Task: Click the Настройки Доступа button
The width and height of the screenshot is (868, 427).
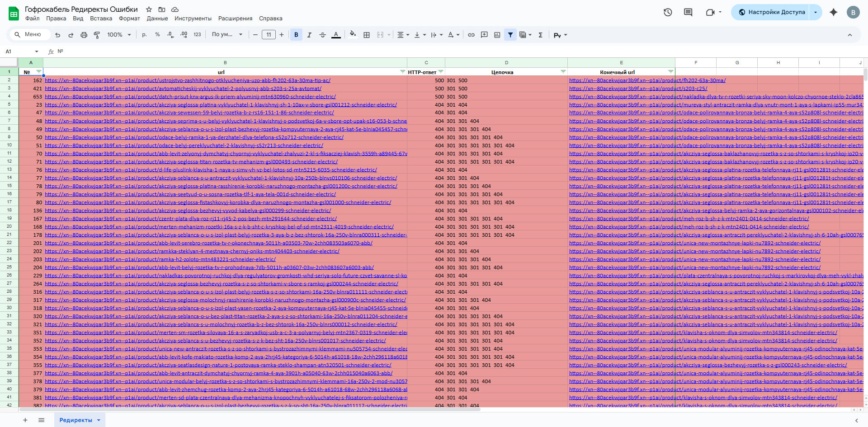Action: point(772,12)
